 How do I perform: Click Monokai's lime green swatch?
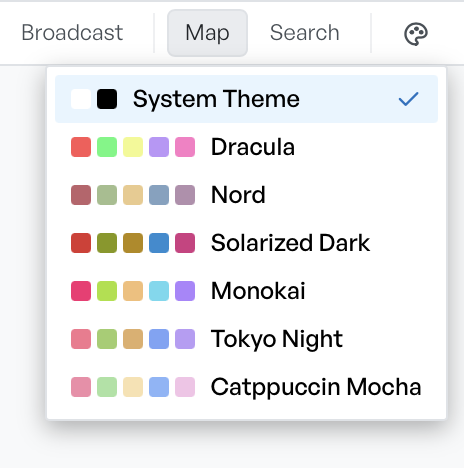tap(107, 291)
